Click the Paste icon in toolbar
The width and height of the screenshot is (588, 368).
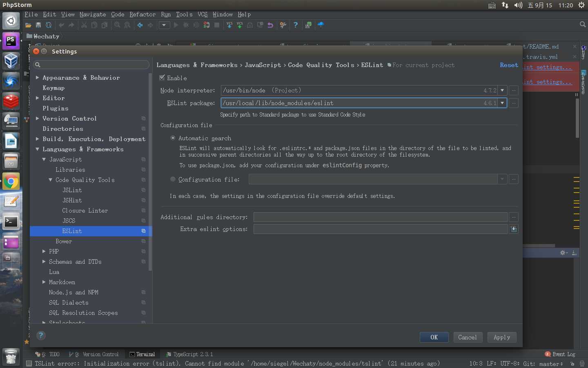[105, 25]
